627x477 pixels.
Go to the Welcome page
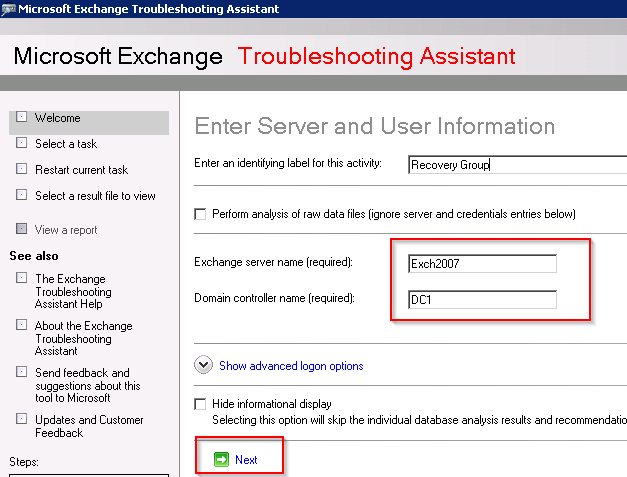[x=58, y=118]
